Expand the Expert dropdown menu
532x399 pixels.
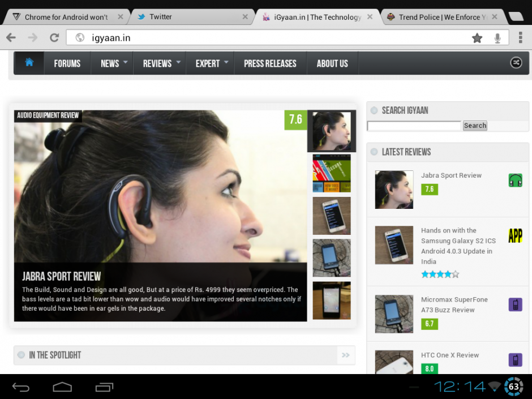click(x=212, y=63)
